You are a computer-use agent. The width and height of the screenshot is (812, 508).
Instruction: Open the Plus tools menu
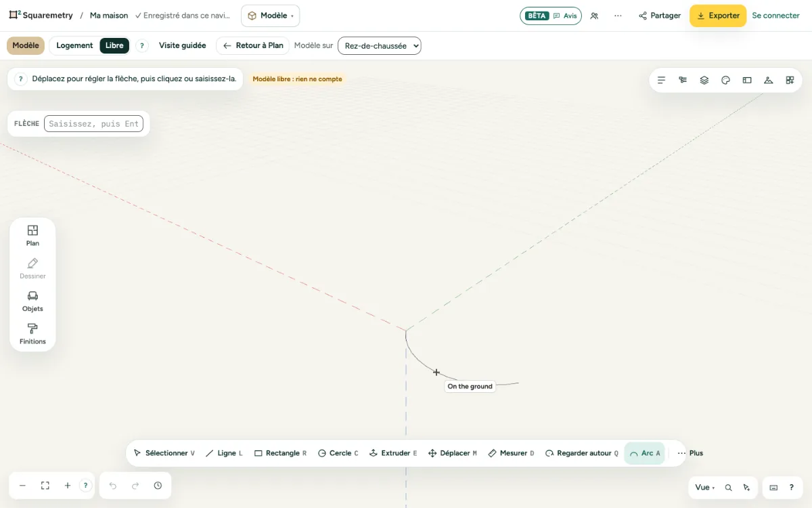pyautogui.click(x=690, y=453)
